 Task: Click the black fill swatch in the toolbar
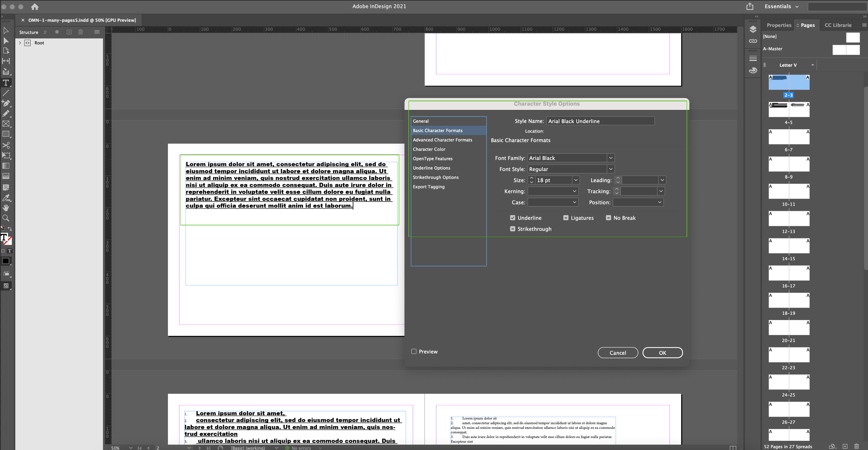coord(6,261)
